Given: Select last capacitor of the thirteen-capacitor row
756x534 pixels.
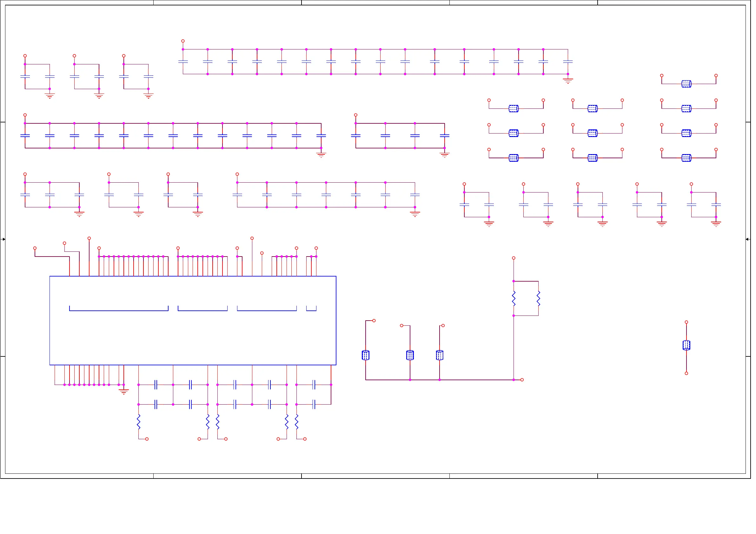Looking at the screenshot, I should (321, 135).
